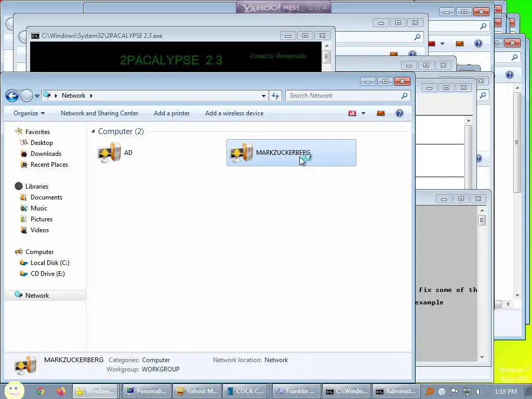Open Local Disk (C:)
Screen dimensions: 532x399
(x=49, y=262)
